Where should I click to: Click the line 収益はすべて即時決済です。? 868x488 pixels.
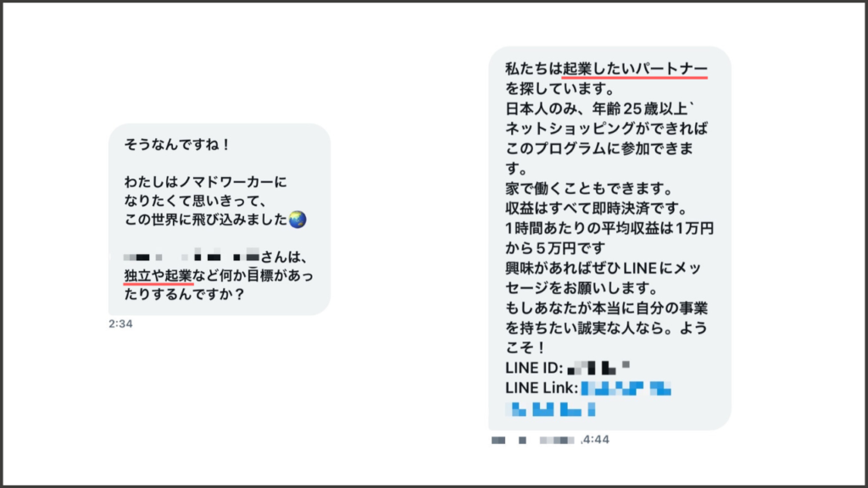pos(597,208)
